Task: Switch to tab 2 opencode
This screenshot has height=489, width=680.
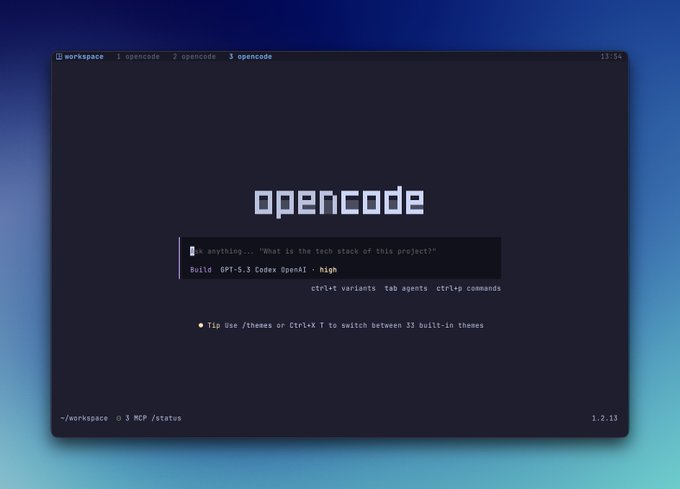Action: pyautogui.click(x=194, y=57)
